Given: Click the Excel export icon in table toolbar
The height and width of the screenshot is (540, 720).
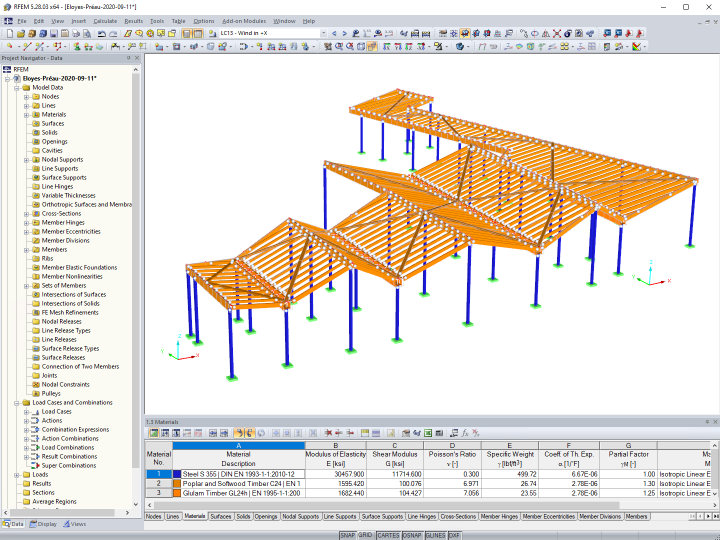Looking at the screenshot, I should coord(428,433).
